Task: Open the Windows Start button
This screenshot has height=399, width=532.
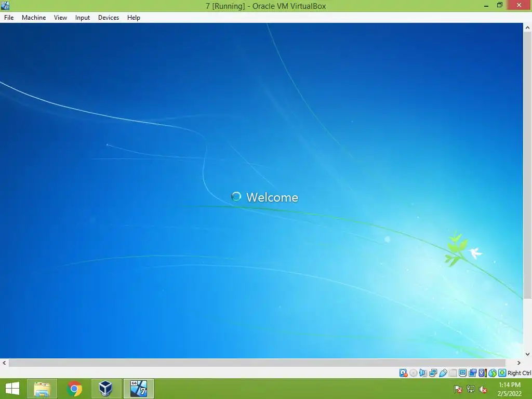Action: pyautogui.click(x=12, y=389)
